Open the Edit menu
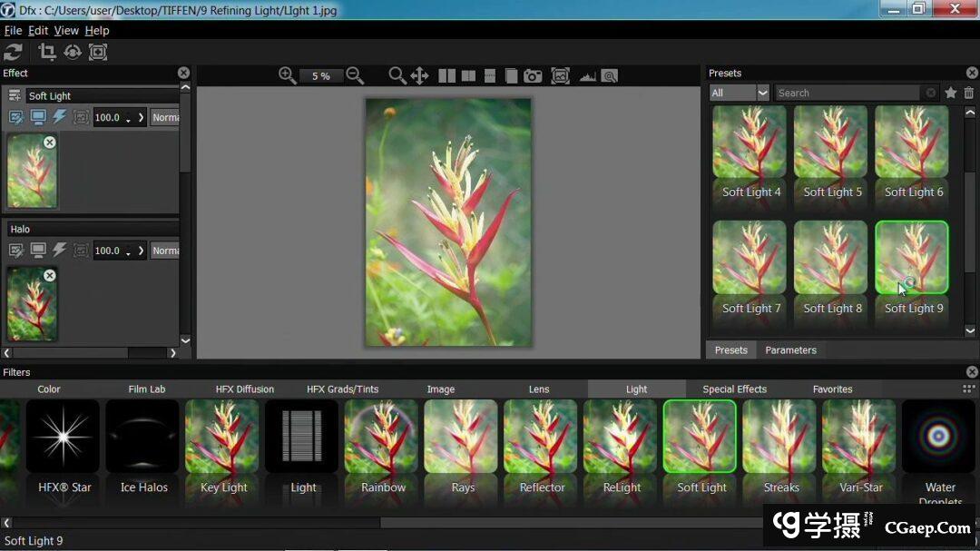 tap(38, 30)
